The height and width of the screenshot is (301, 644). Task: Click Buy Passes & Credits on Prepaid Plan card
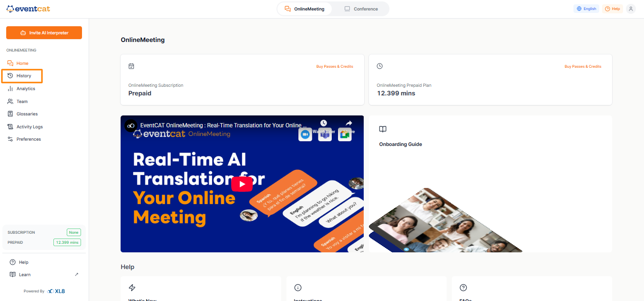[x=583, y=67]
